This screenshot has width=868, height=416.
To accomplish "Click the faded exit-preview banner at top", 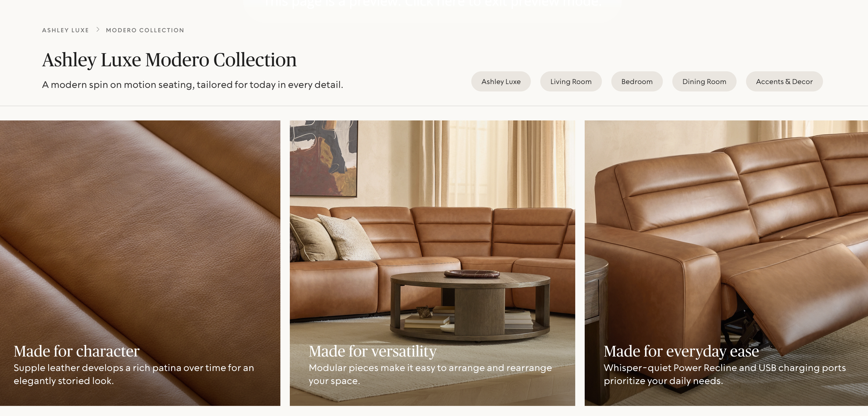I will click(432, 4).
